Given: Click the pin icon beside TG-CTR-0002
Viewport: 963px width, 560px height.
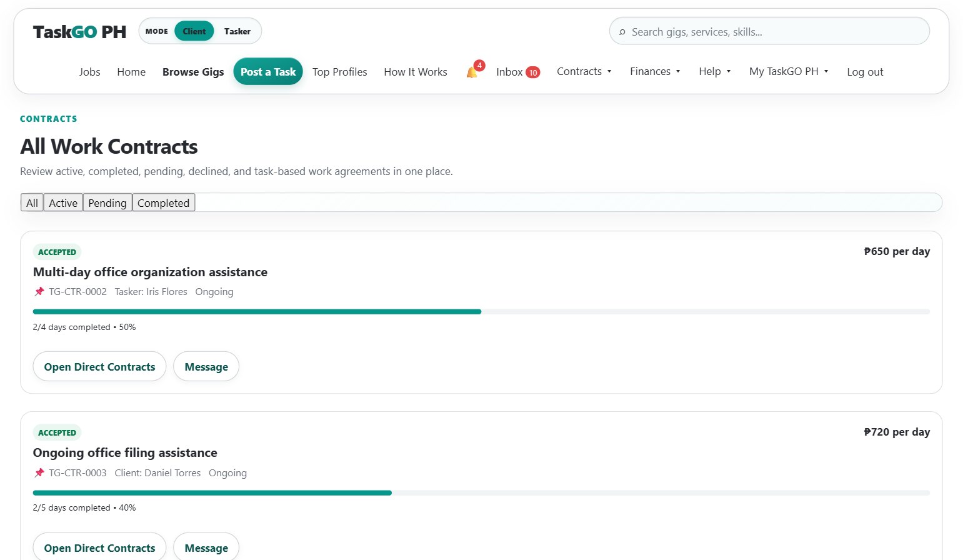Looking at the screenshot, I should (39, 292).
